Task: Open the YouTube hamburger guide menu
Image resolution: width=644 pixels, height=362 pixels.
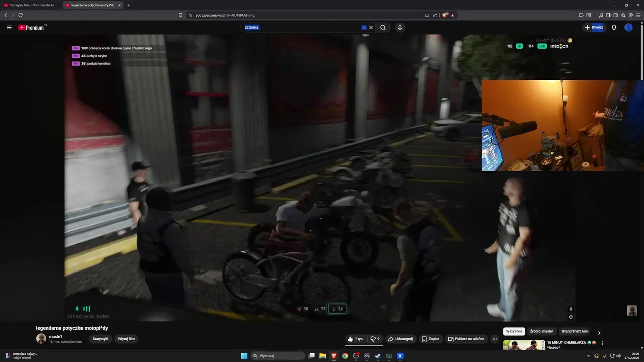Action: click(9, 28)
